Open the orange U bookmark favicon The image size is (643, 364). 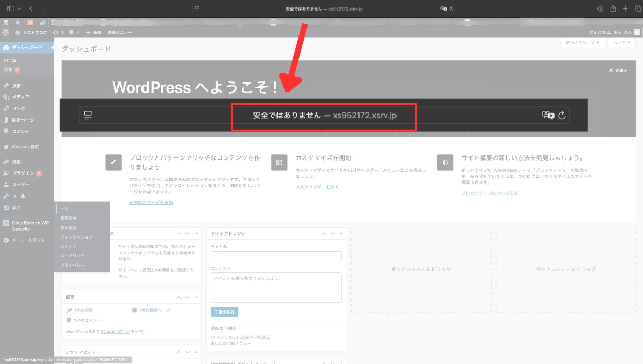point(30,22)
